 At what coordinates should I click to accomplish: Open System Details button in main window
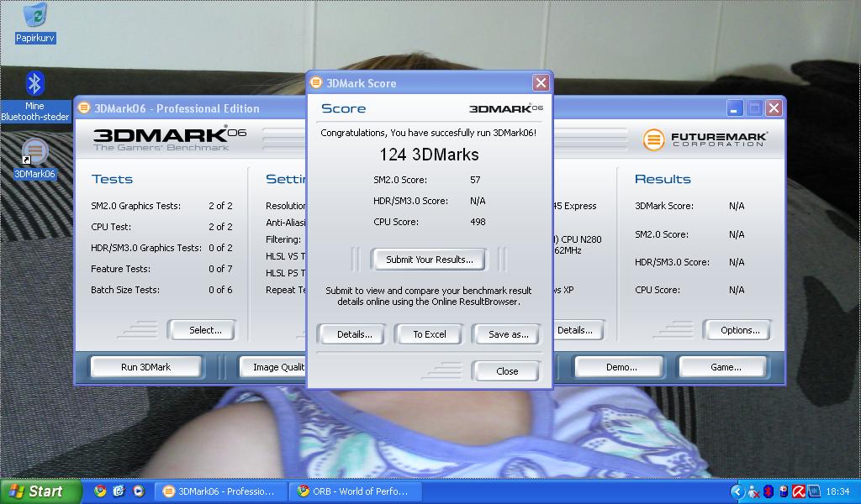click(x=578, y=330)
